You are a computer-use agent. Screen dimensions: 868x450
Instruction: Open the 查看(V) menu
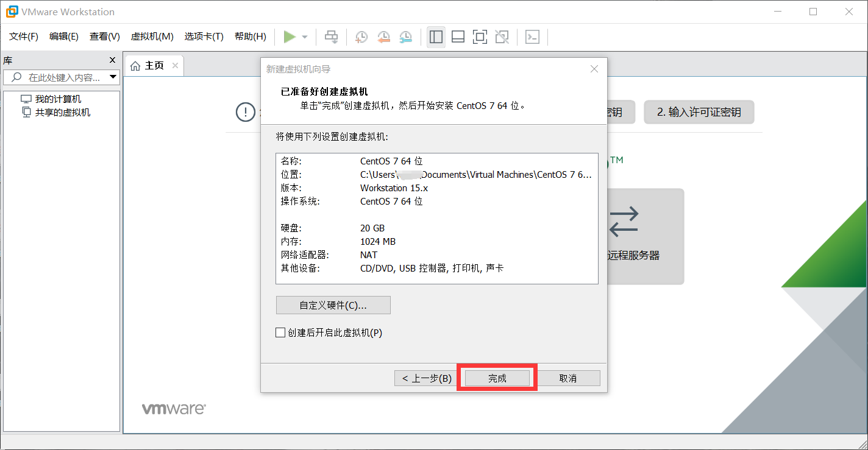(x=105, y=37)
